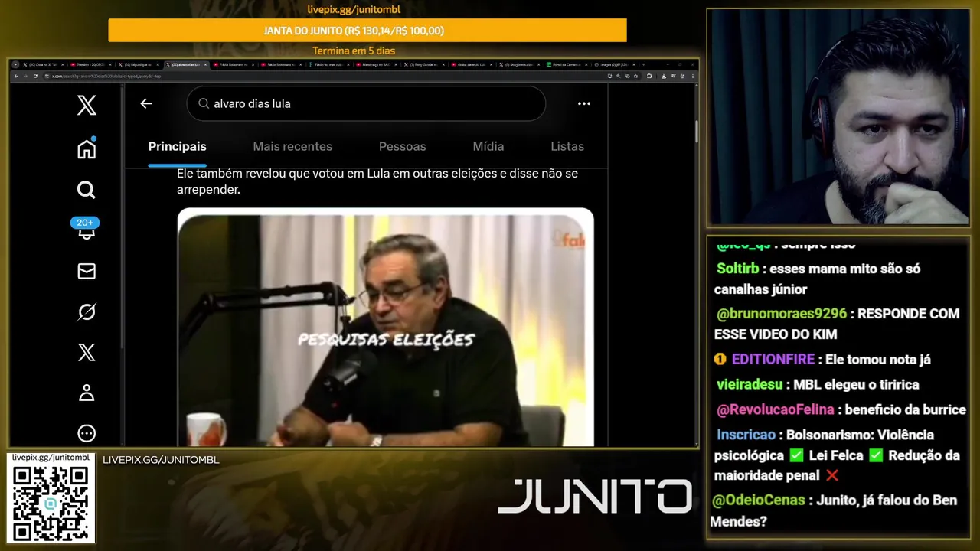
Task: Switch to the Crow no X browser tab
Action: tap(43, 64)
